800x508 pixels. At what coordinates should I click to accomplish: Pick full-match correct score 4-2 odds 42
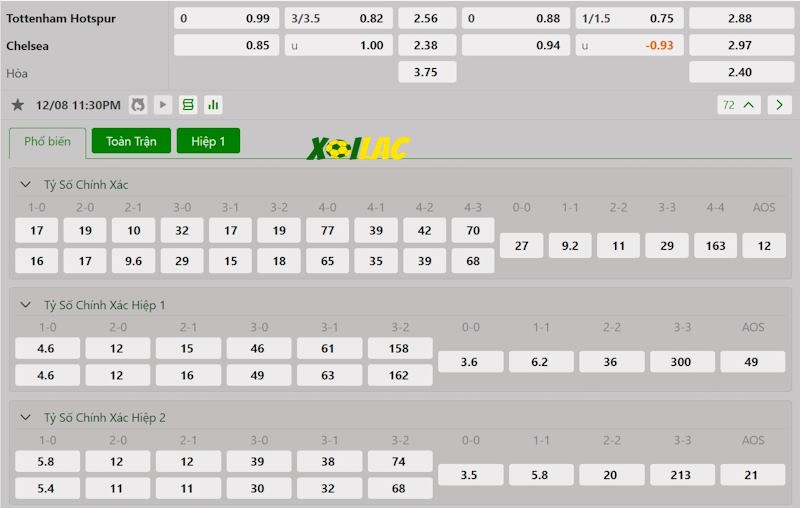pyautogui.click(x=424, y=231)
